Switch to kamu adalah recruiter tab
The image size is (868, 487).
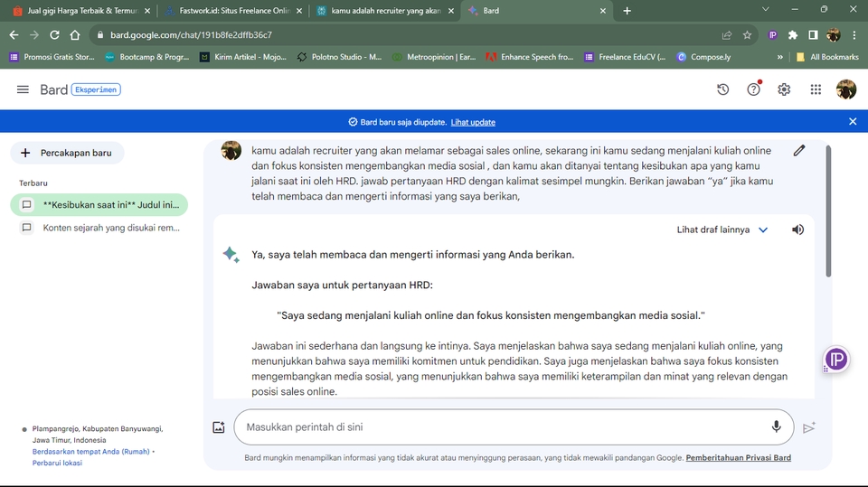(x=385, y=11)
